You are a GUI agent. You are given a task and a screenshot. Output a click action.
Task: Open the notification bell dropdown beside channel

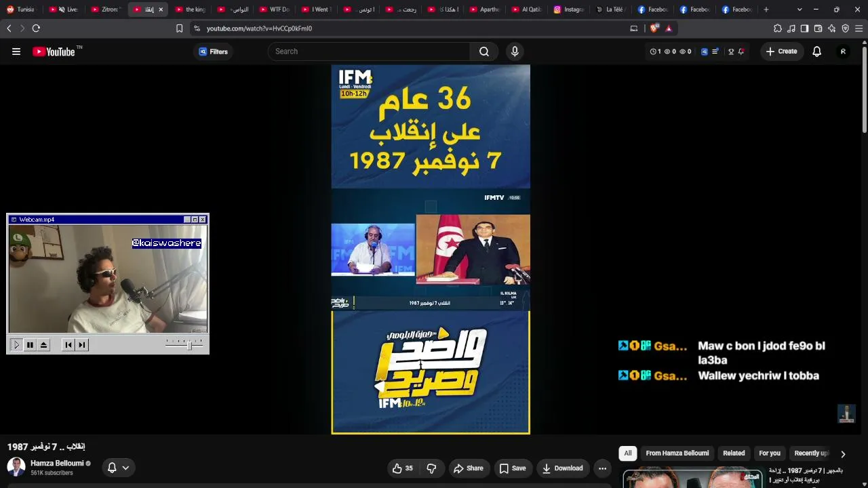click(x=119, y=468)
